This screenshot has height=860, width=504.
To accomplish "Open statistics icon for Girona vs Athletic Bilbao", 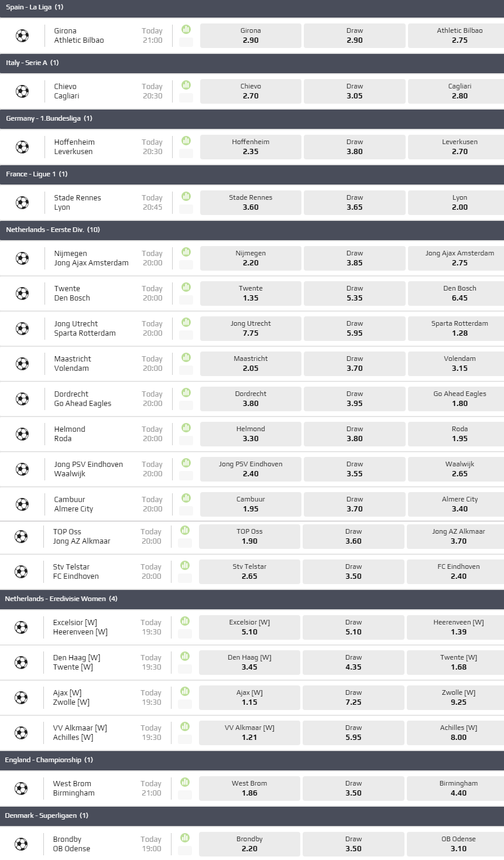I will pyautogui.click(x=186, y=29).
